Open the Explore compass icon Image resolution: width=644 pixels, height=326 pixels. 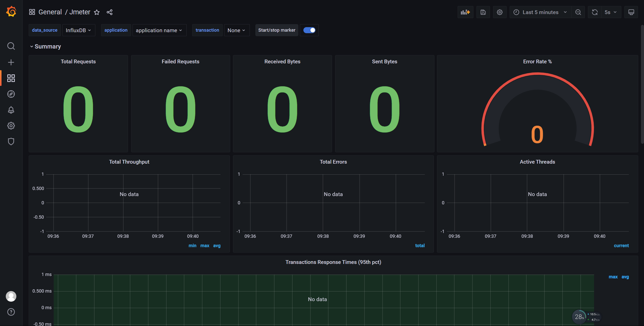tap(11, 94)
